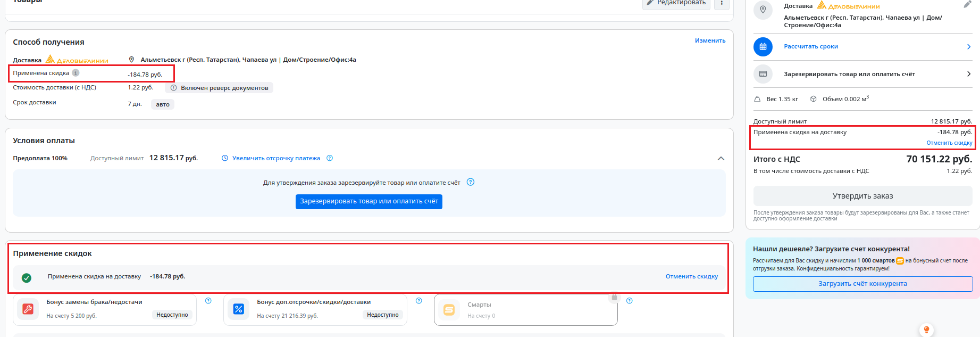Open the three-dots menu next to Редактировать
980x337 pixels.
722,3
